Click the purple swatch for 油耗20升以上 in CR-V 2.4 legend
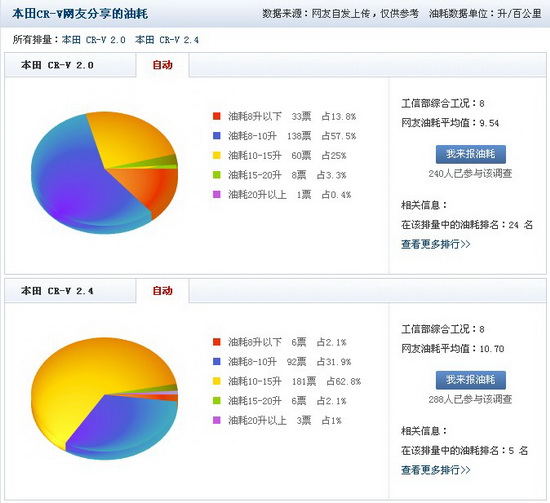 pyautogui.click(x=217, y=420)
